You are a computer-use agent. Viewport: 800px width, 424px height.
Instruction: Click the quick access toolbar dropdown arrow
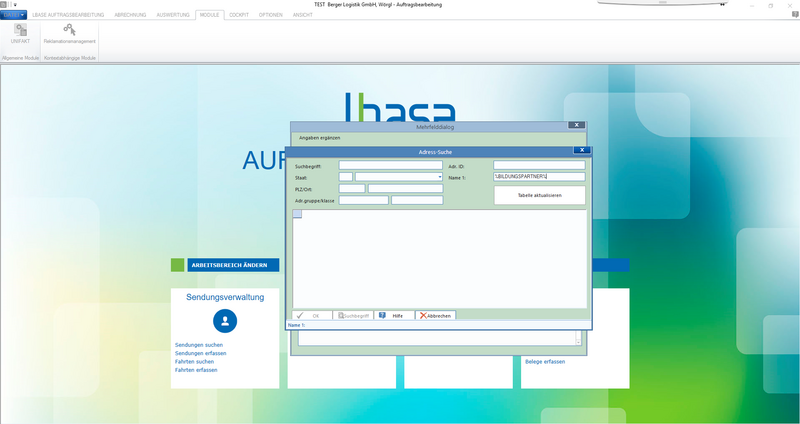15,5
